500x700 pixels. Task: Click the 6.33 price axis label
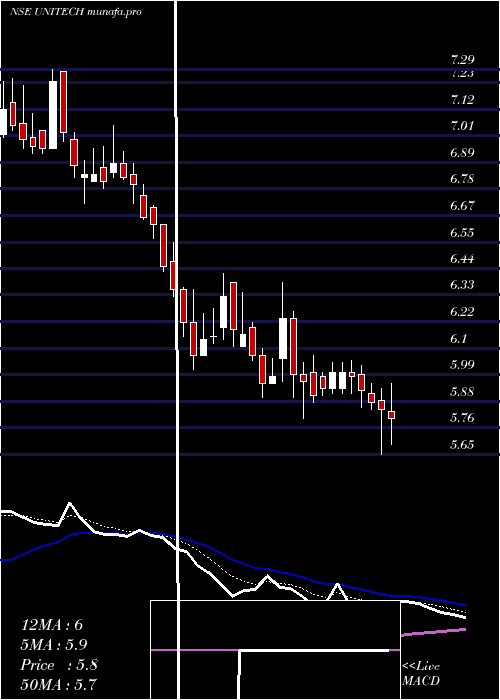462,285
